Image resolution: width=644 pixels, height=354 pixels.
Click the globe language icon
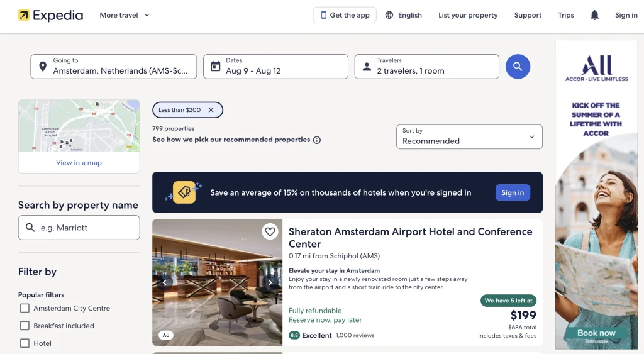(389, 15)
